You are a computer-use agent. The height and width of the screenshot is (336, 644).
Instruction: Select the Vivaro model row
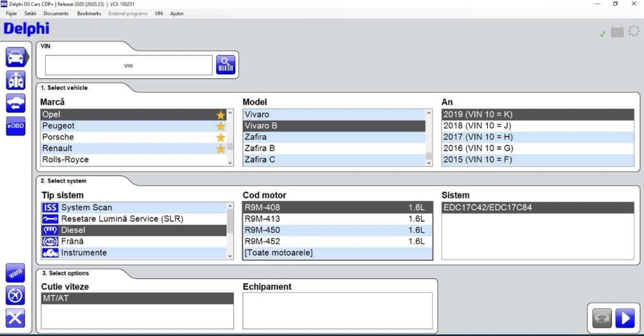(x=334, y=114)
